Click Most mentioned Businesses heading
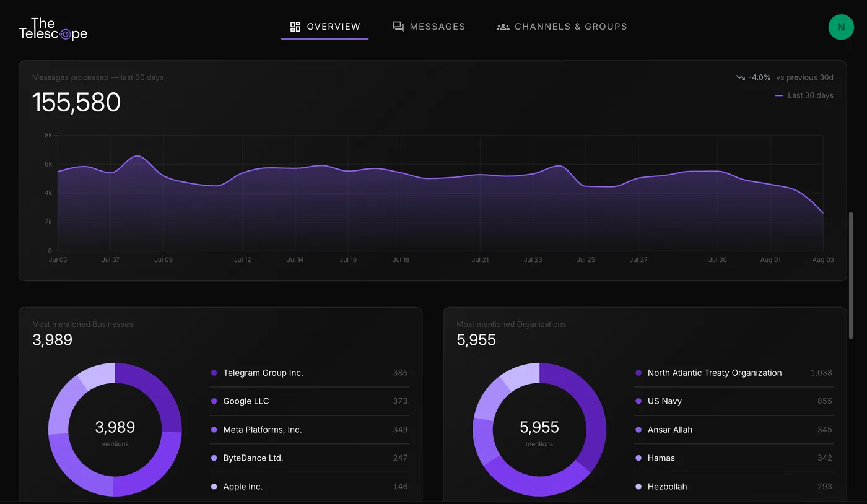Viewport: 867px width, 504px height. (x=82, y=324)
